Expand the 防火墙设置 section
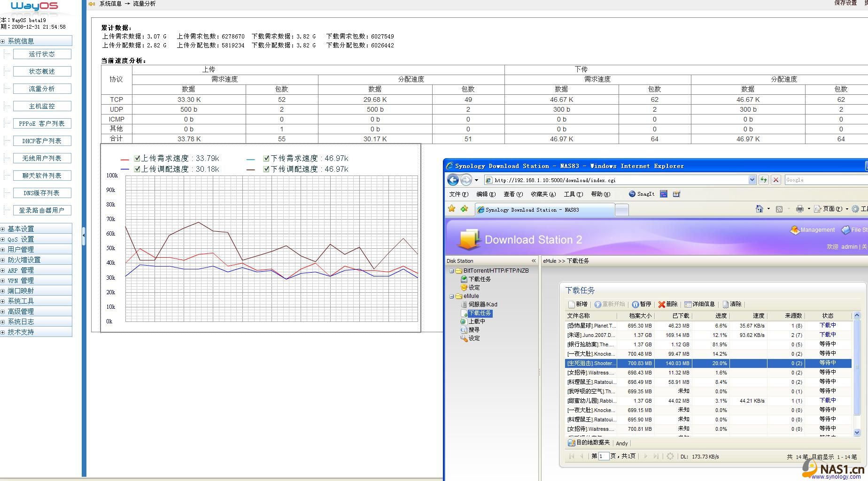 [x=3, y=260]
